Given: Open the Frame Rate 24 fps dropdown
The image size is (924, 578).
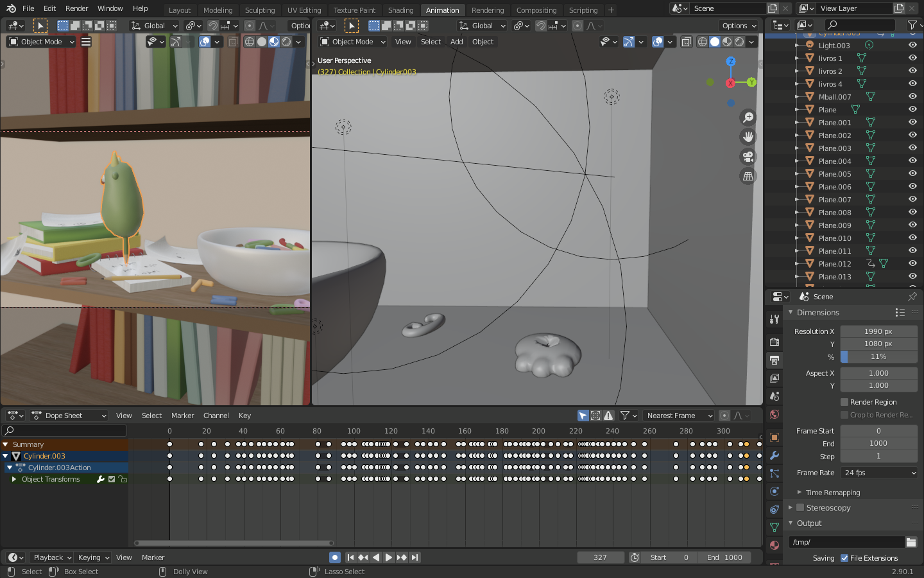Looking at the screenshot, I should [x=879, y=473].
